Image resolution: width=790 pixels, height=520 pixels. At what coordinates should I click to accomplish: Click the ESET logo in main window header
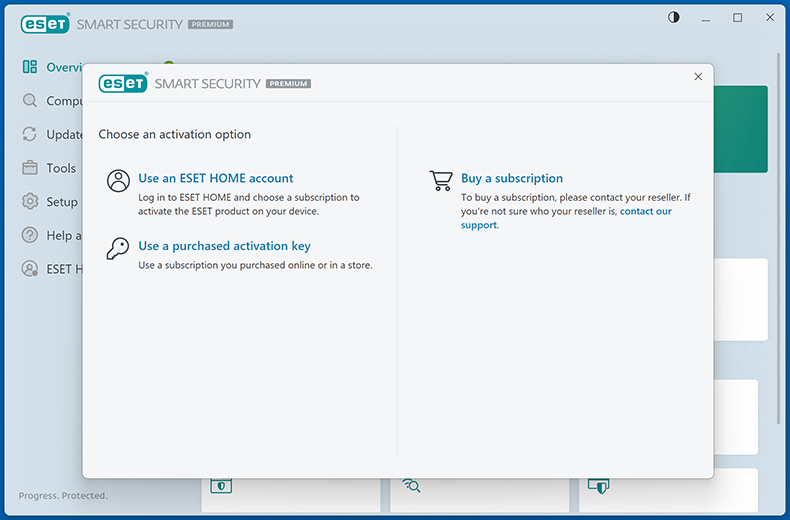pos(45,24)
